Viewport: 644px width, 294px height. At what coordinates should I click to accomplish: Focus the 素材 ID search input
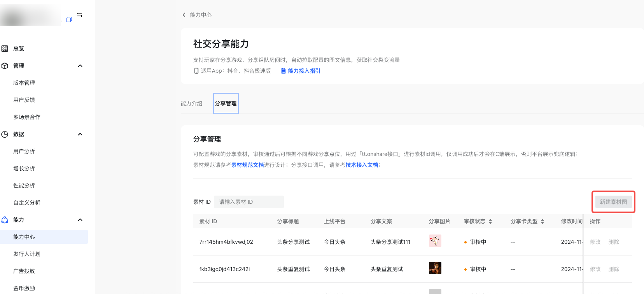coord(249,202)
